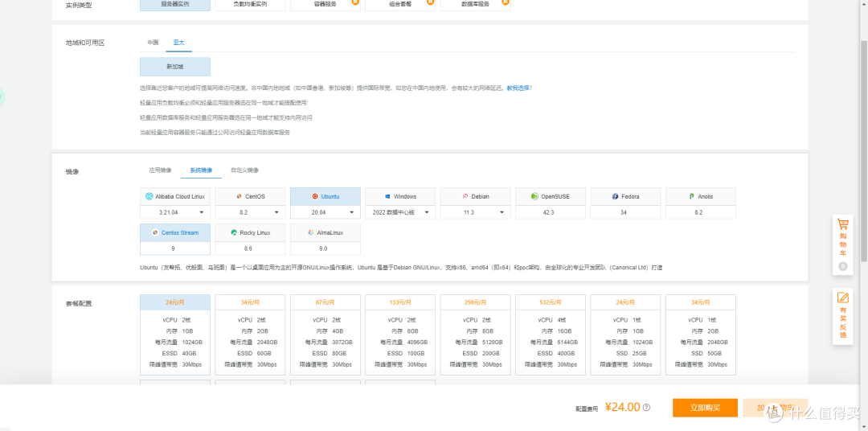Image resolution: width=868 pixels, height=431 pixels.
Task: Click the badge icon on 容器服务
Action: pyautogui.click(x=355, y=2)
